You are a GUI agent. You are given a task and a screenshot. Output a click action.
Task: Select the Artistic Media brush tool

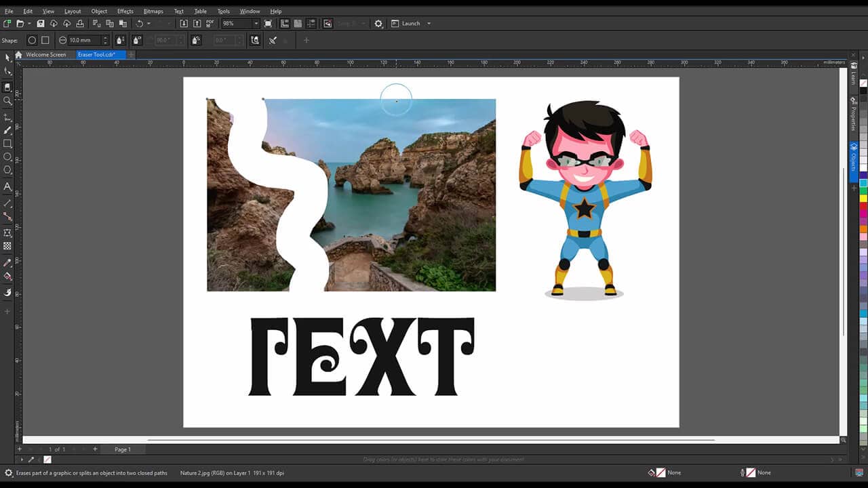click(x=7, y=130)
